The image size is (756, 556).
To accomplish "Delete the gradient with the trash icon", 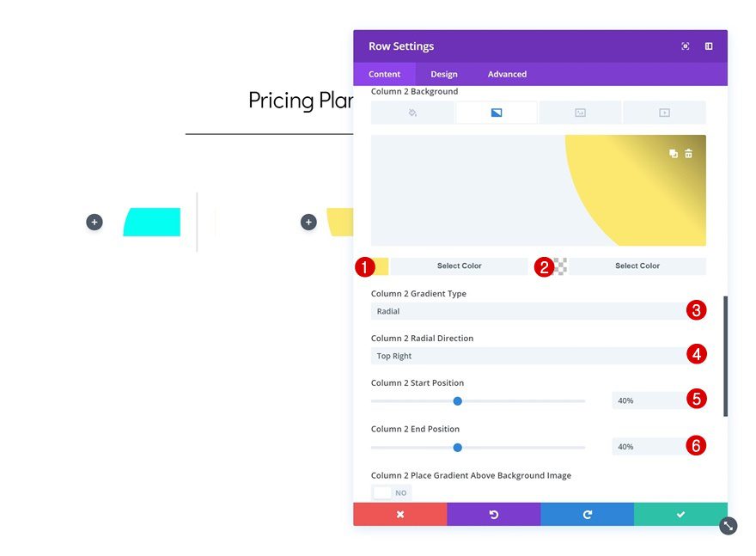I will (690, 151).
